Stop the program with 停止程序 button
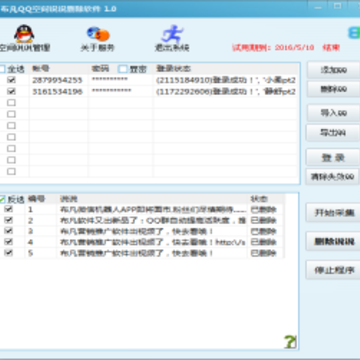360x360 pixels. pyautogui.click(x=333, y=270)
